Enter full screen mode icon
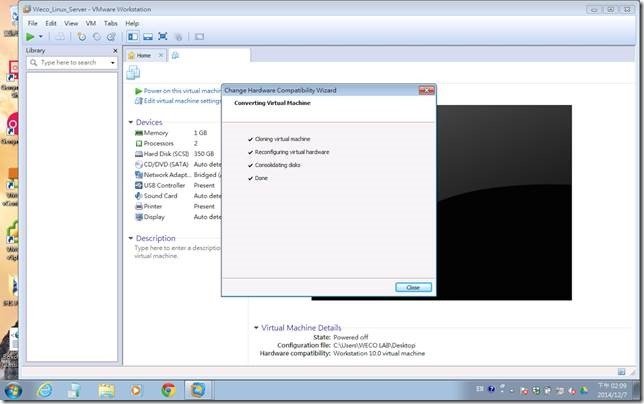Screen dimensions: 644x404 point(163,37)
